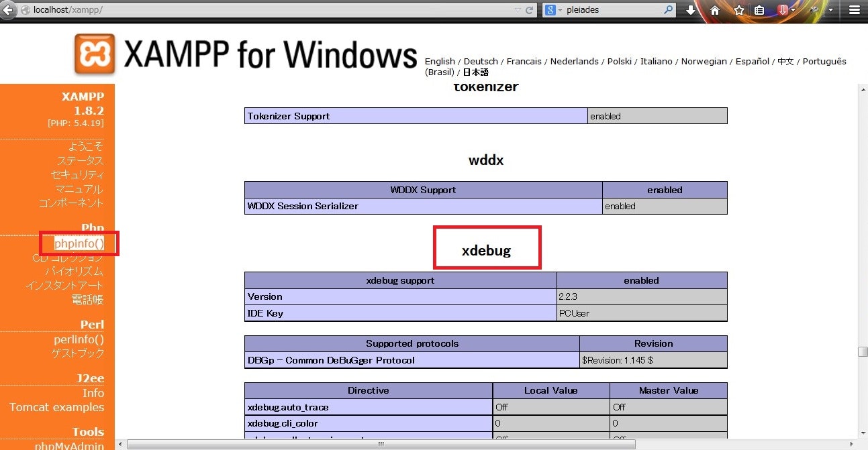Go back with the browser back arrow

[9, 10]
